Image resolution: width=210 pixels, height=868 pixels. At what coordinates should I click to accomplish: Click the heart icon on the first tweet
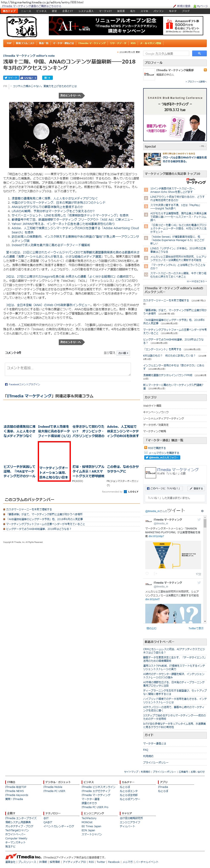click(147, 573)
